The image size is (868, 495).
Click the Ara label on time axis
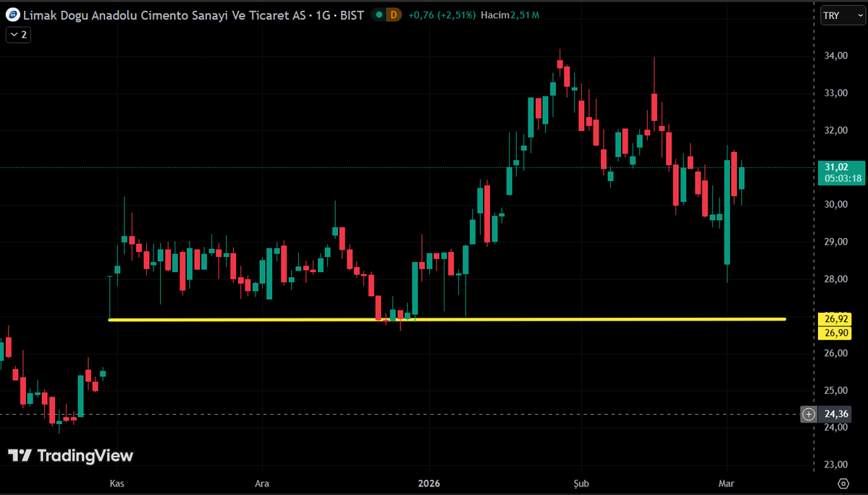262,483
